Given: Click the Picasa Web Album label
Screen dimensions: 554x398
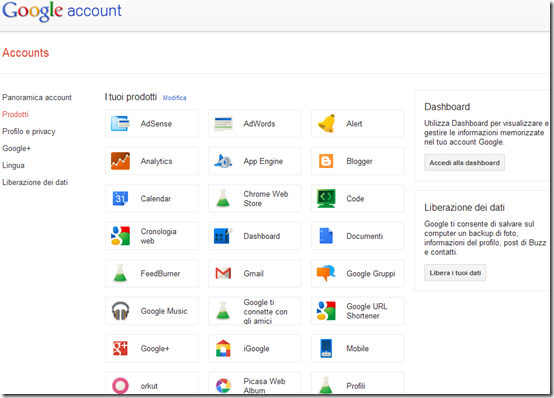Looking at the screenshot, I should click(x=264, y=386).
